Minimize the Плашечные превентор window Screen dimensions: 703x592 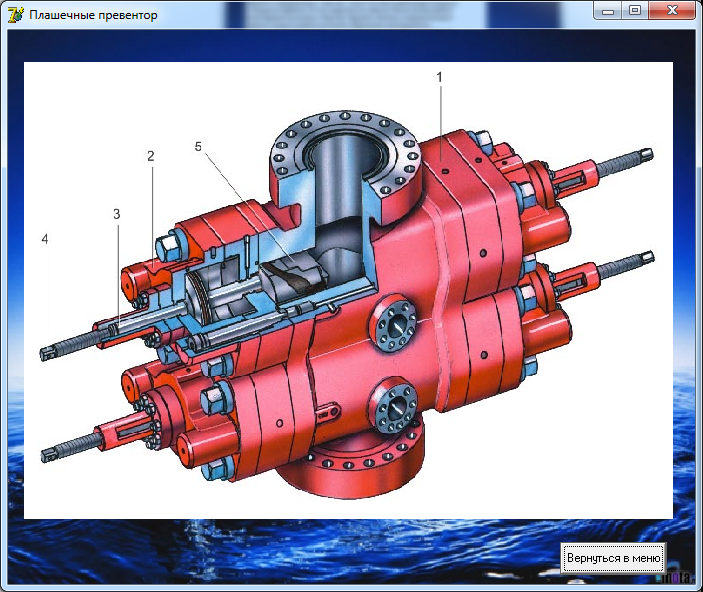click(x=608, y=11)
